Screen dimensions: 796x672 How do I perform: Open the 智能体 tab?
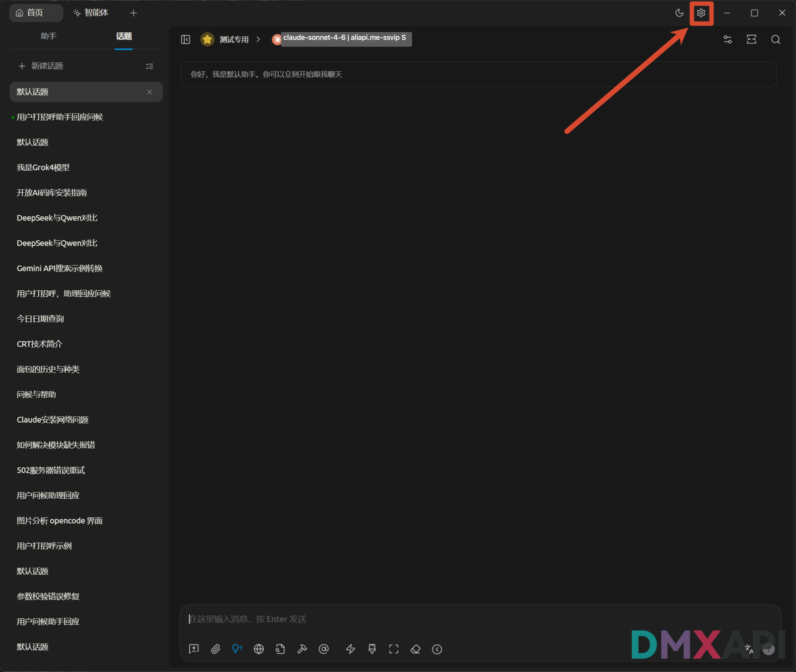91,13
